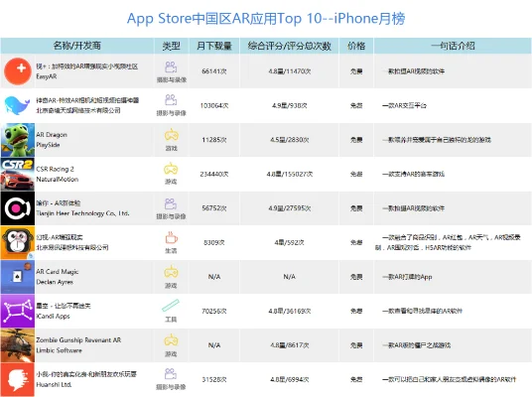
Task: Click the N/A downloads in Zombie Gunship row
Action: (214, 345)
